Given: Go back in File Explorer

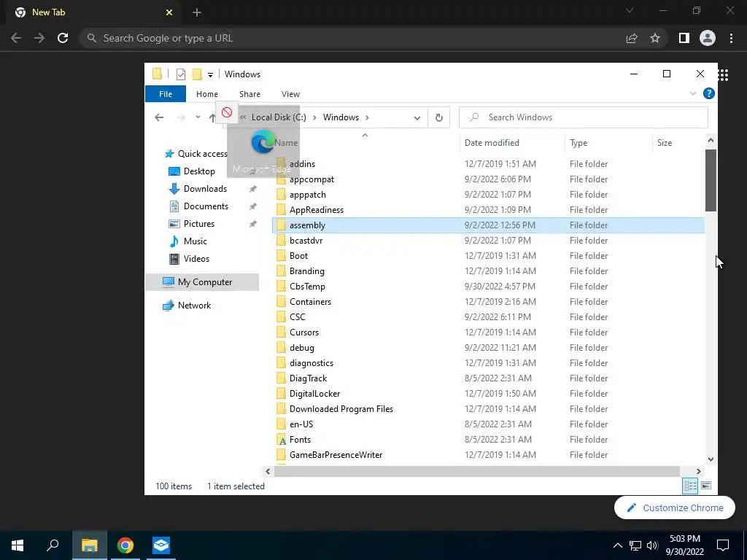Looking at the screenshot, I should [159, 117].
